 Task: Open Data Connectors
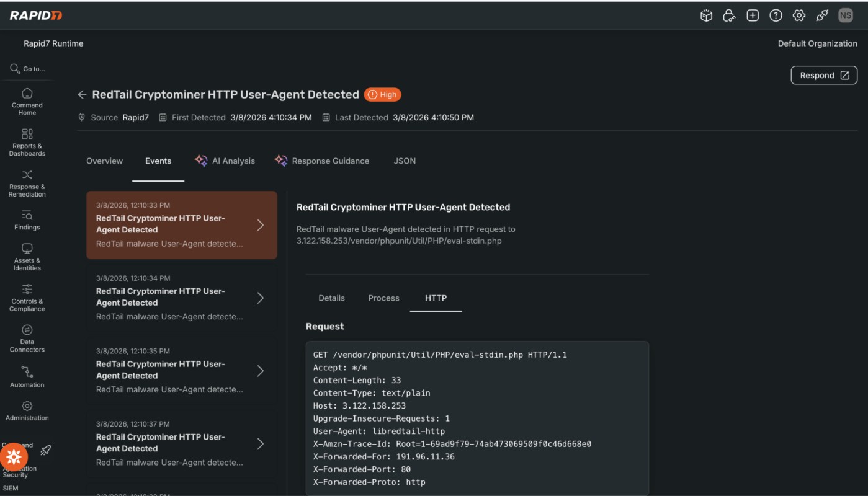[x=27, y=338]
